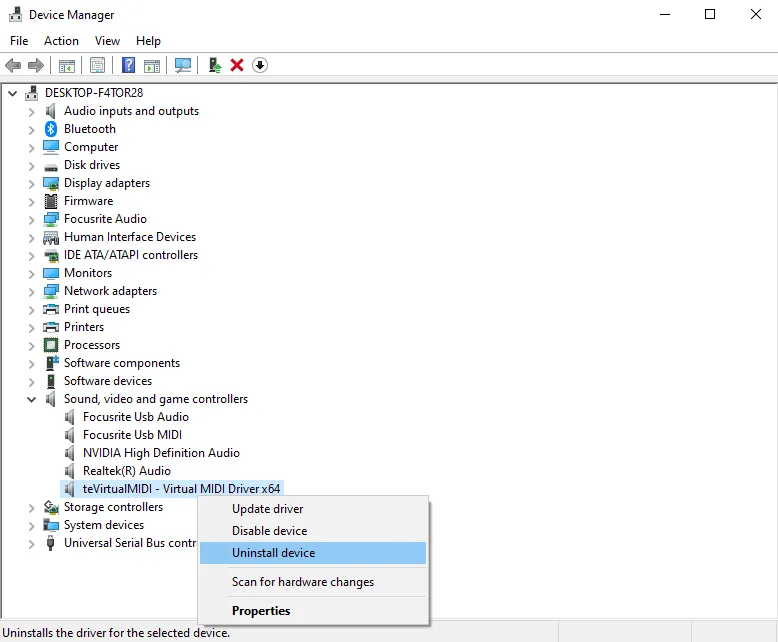778x642 pixels.
Task: Open Properties from the context menu
Action: 261,611
